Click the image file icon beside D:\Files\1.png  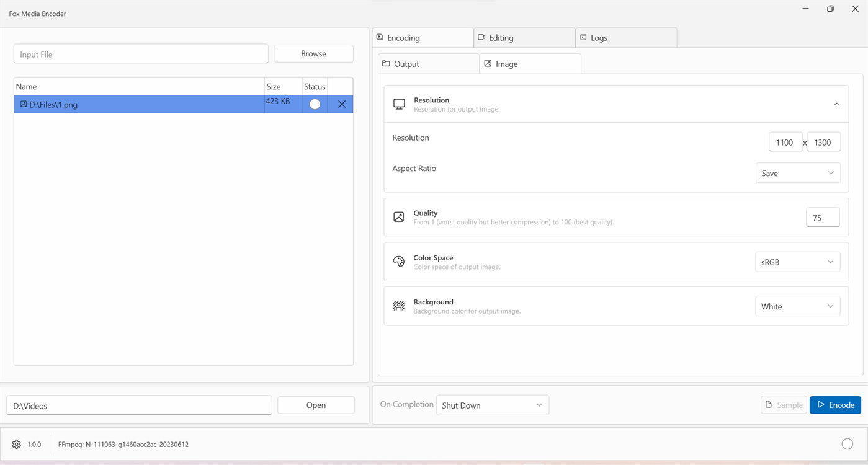[24, 104]
